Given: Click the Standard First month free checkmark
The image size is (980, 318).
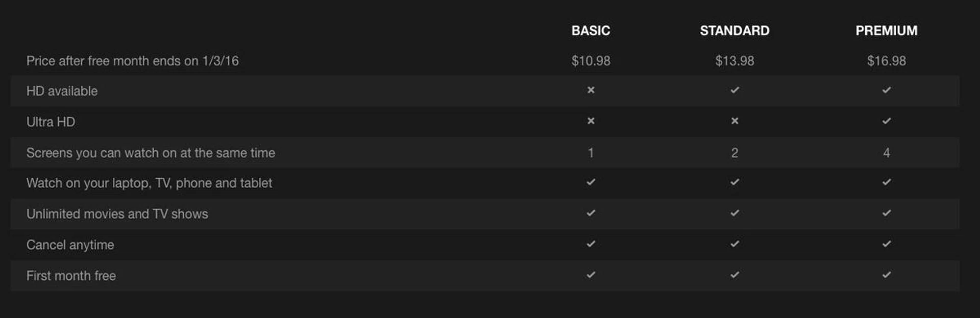Looking at the screenshot, I should point(734,275).
